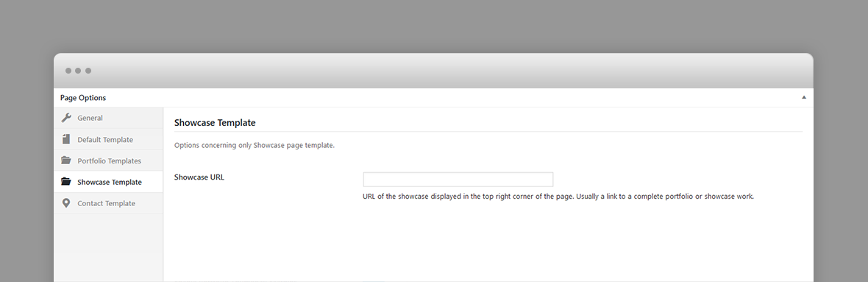This screenshot has height=282, width=868.
Task: Click the folder icon beside Portfolio Templates
Action: coord(66,160)
